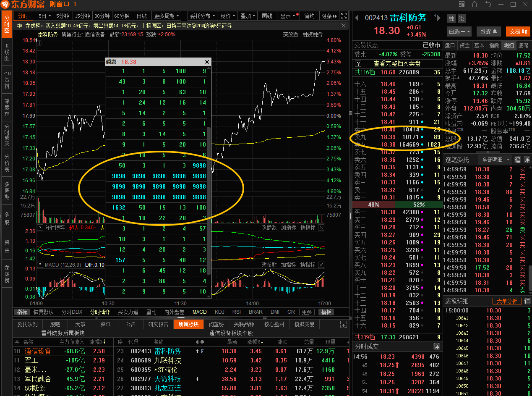Open the 委托分布 dropdown
Image resolution: width=532 pixels, height=396 pixels.
pyautogui.click(x=202, y=16)
